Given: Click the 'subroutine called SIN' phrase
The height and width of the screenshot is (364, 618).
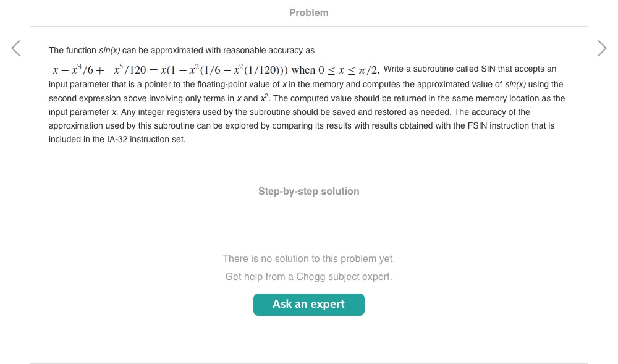Looking at the screenshot, I should [x=456, y=69].
